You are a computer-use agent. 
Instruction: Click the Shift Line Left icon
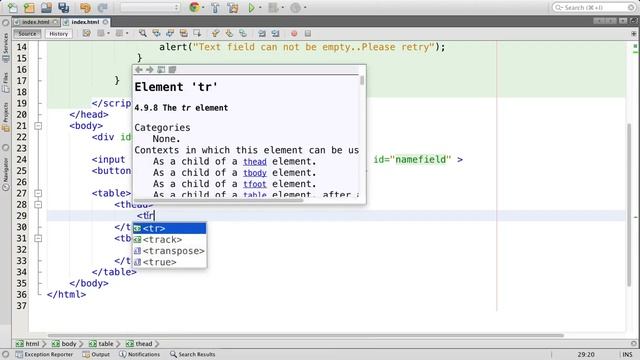click(x=262, y=33)
